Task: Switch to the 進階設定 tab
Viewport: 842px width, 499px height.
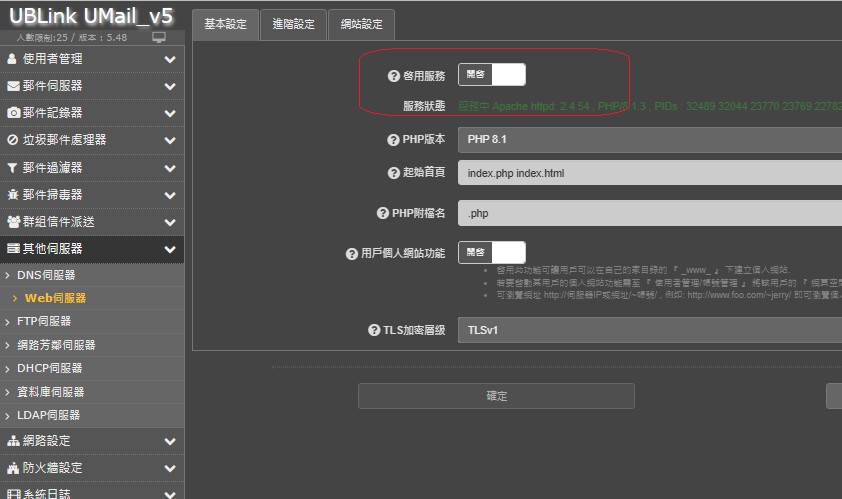Action: click(x=293, y=25)
